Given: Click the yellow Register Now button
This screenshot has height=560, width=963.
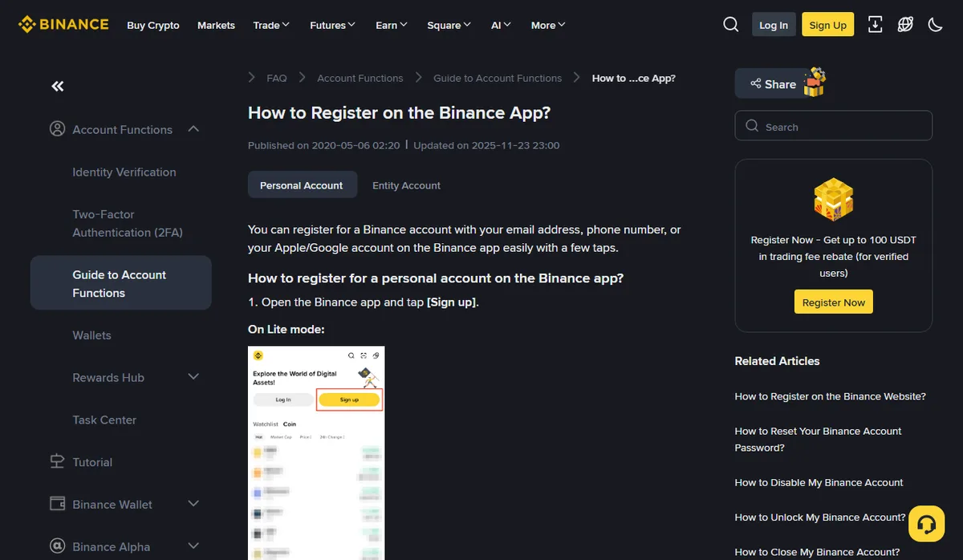Looking at the screenshot, I should click(834, 302).
